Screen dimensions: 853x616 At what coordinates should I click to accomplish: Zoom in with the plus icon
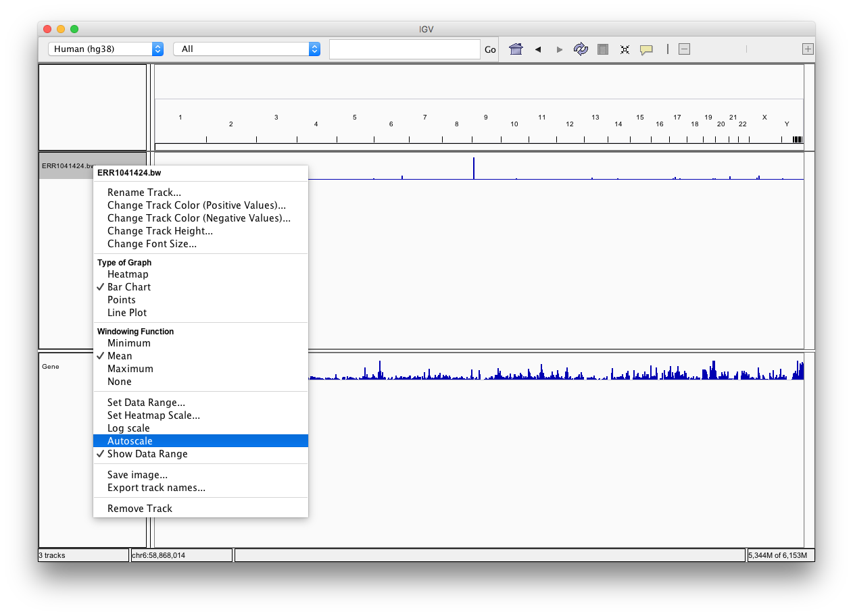[808, 49]
